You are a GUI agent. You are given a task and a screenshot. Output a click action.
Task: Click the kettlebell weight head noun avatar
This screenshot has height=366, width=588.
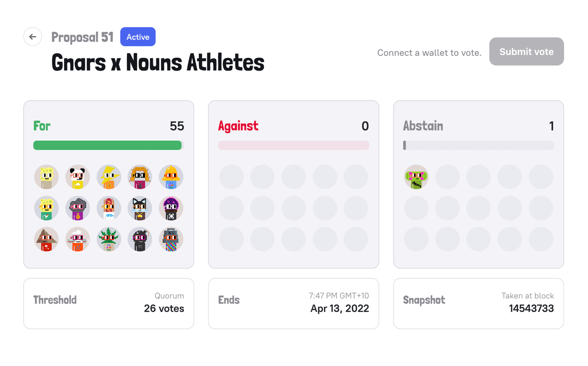point(171,239)
